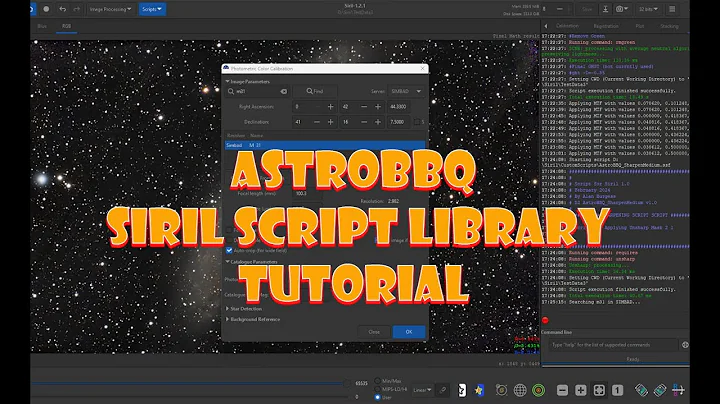Image resolution: width=720 pixels, height=404 pixels.
Task: Open the Registration tab
Action: coord(606,26)
